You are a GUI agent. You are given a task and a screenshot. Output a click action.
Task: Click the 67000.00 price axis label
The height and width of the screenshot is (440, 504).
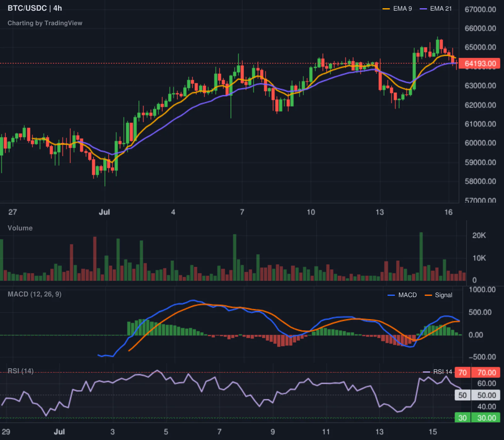pyautogui.click(x=480, y=9)
